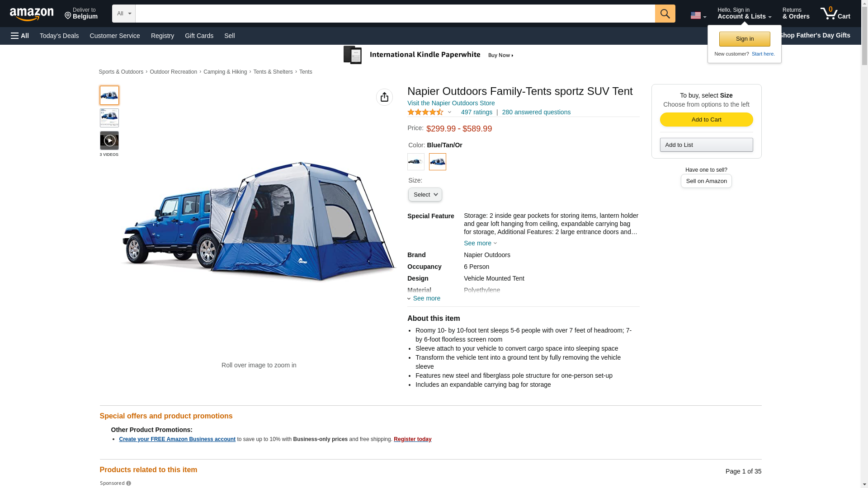Select the Blue/Tan/Or color swatch
868x488 pixels.
pos(437,162)
